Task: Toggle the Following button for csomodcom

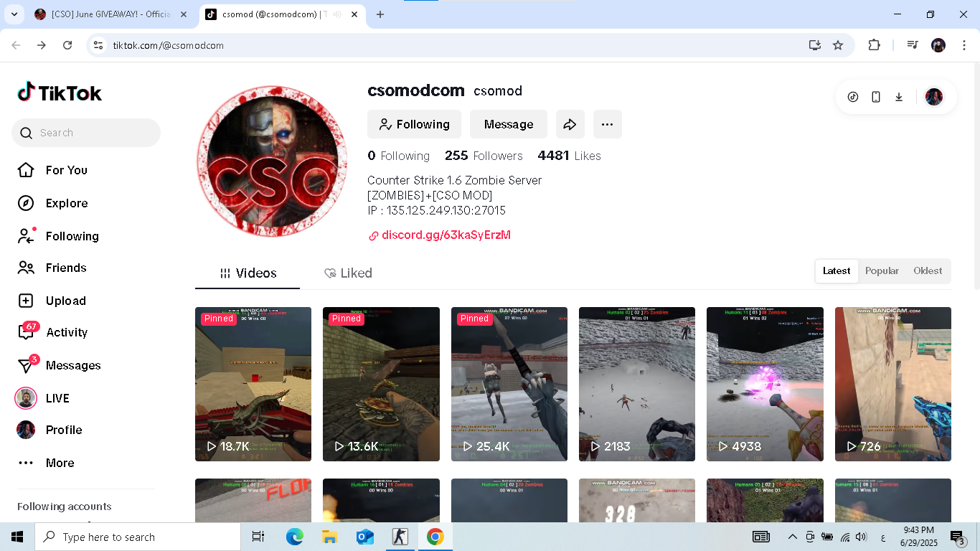Action: point(414,124)
